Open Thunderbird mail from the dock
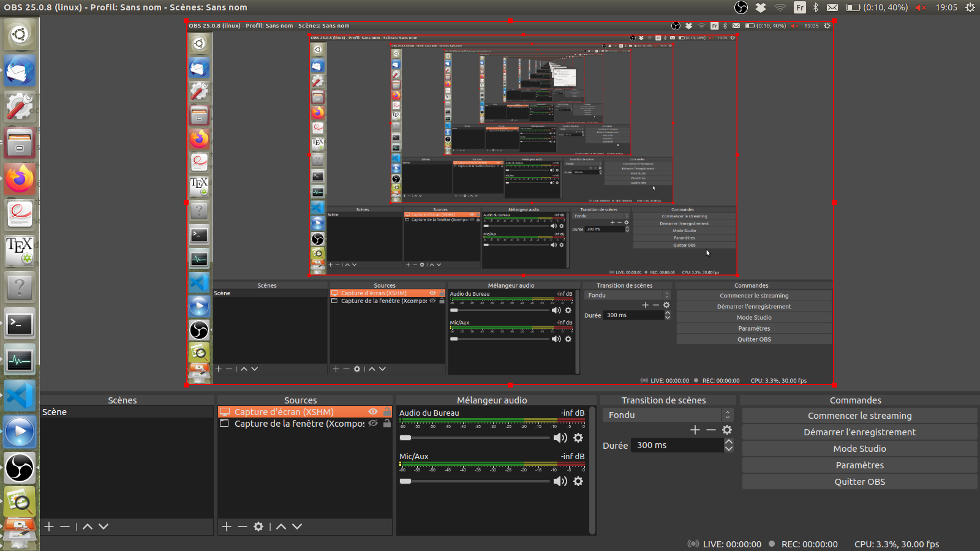Screen dimensions: 980x551 20,70
